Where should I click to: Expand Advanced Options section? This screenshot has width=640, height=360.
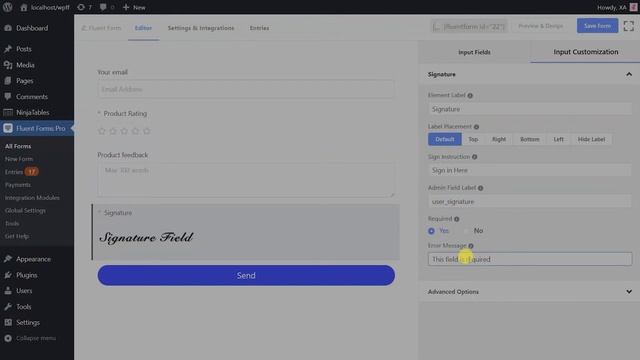click(530, 292)
